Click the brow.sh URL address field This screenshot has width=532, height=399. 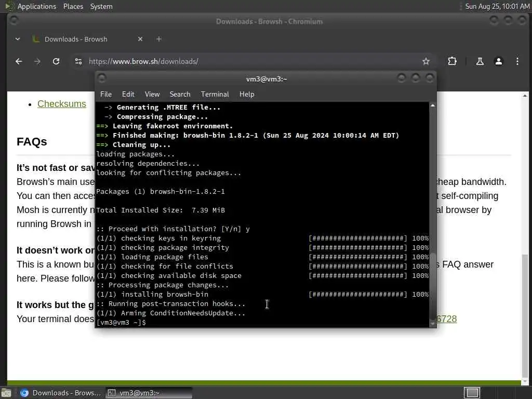[x=251, y=61]
